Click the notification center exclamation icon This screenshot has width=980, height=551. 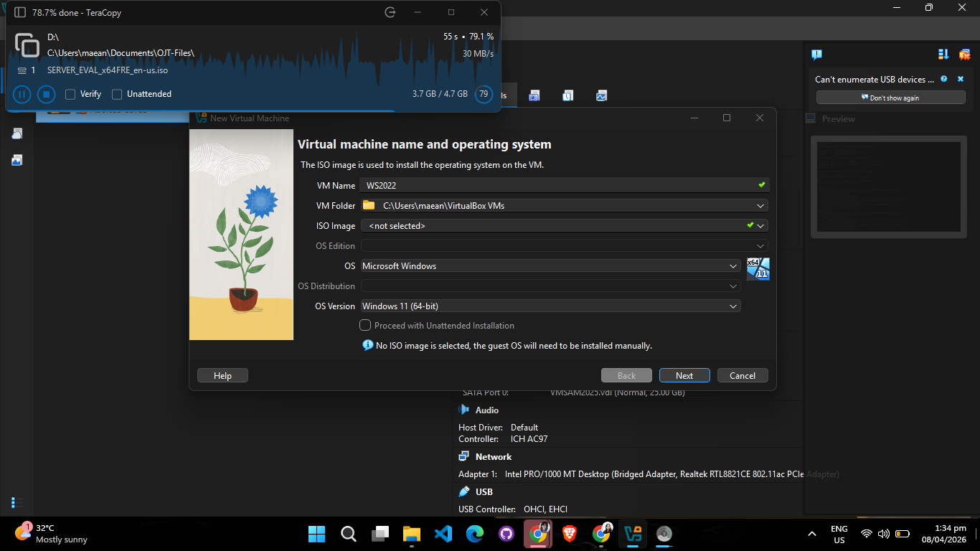click(x=816, y=54)
